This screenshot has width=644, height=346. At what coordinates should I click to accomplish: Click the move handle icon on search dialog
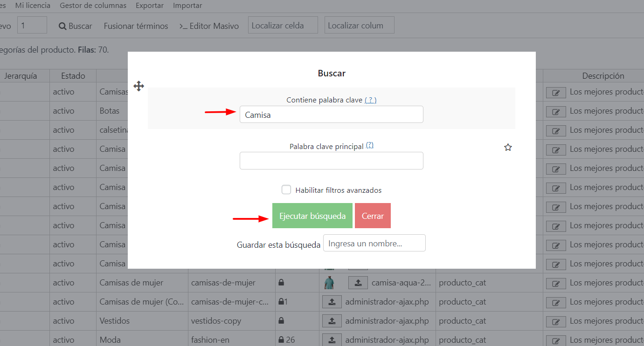coord(139,86)
